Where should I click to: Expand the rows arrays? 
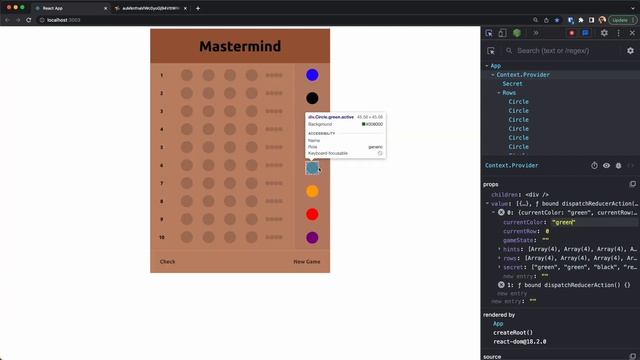tap(499, 258)
